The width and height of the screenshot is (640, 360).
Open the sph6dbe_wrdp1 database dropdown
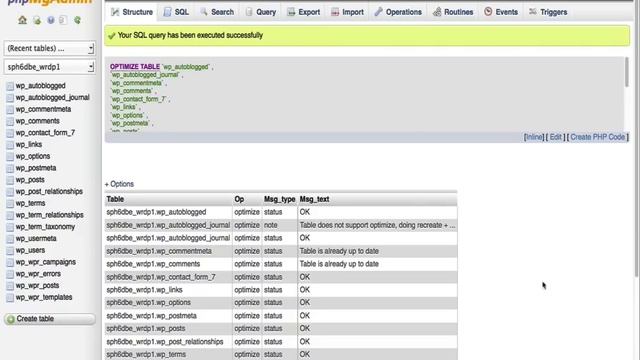[x=49, y=67]
